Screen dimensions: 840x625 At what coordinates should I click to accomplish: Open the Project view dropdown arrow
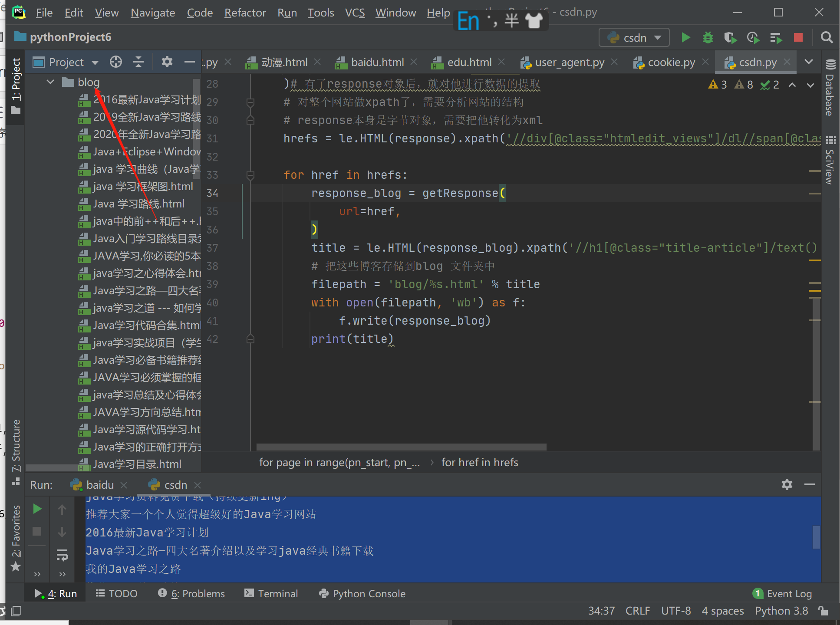pos(95,62)
